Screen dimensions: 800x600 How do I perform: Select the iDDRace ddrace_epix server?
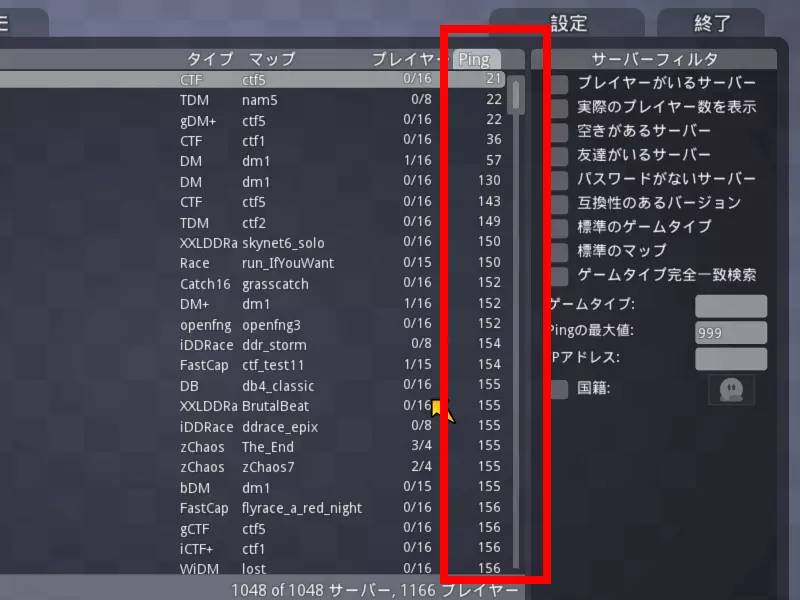tap(253, 426)
